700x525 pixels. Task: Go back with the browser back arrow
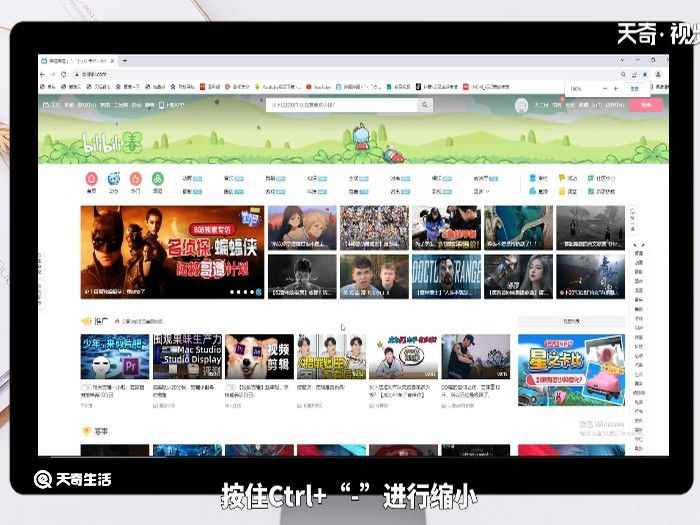(x=43, y=74)
